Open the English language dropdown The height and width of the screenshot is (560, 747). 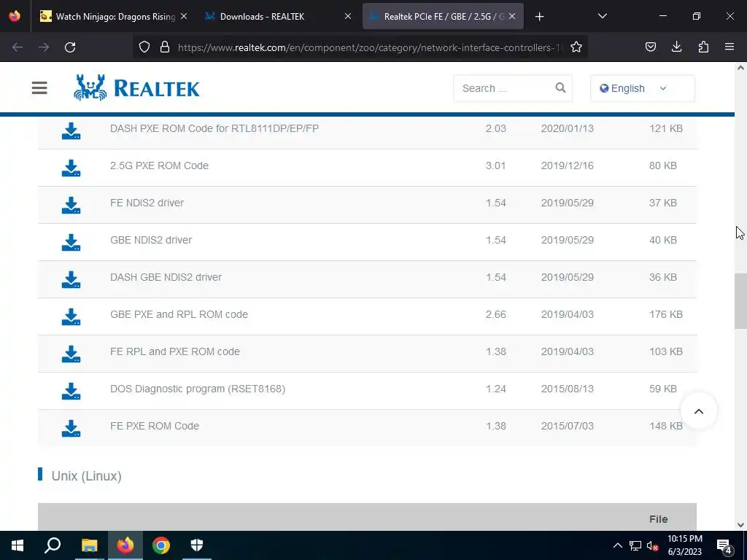point(642,88)
